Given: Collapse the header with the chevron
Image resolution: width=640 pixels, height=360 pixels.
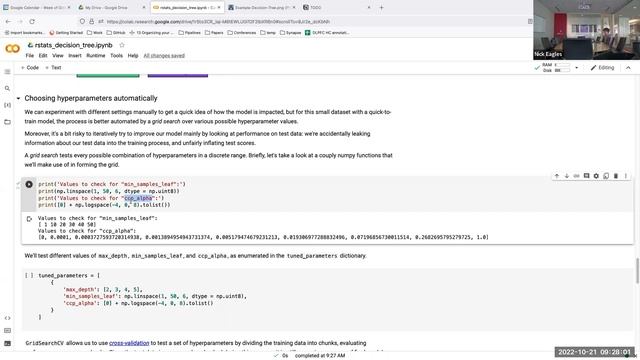Looking at the screenshot, I should tap(628, 68).
